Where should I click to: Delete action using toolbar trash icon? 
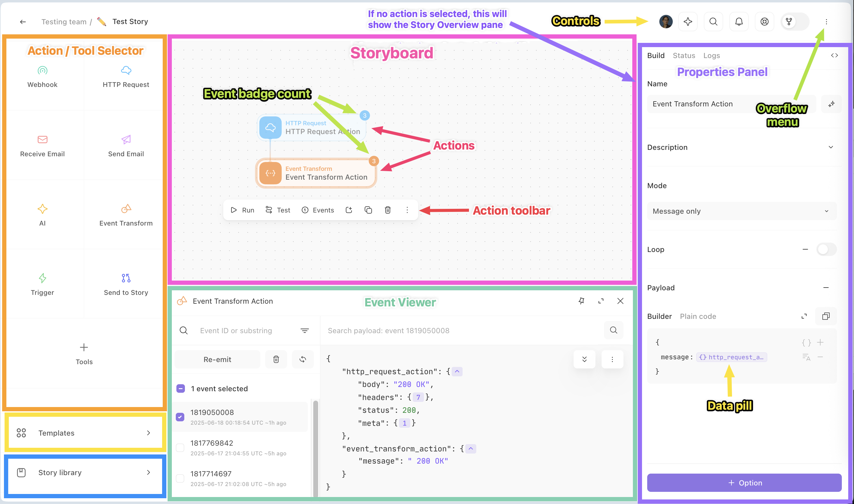(387, 210)
